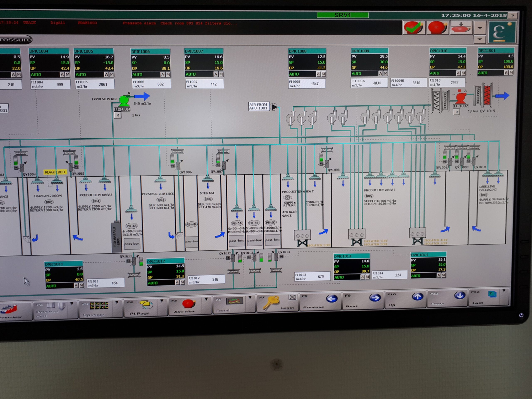The width and height of the screenshot is (532, 399).
Task: Open the DPIC1013 controller faceplate title
Action: 351,256
